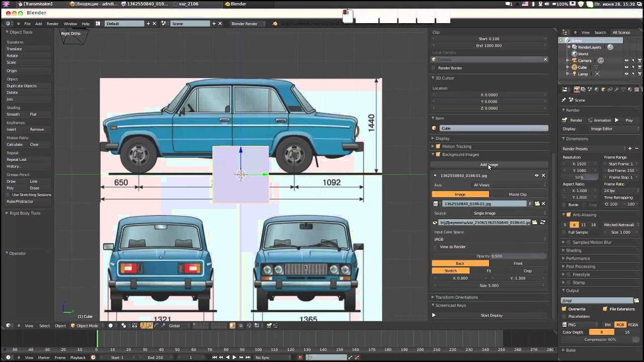
Task: Remove the 1362550840_0186-01.jpg background image entry
Action: click(x=543, y=175)
